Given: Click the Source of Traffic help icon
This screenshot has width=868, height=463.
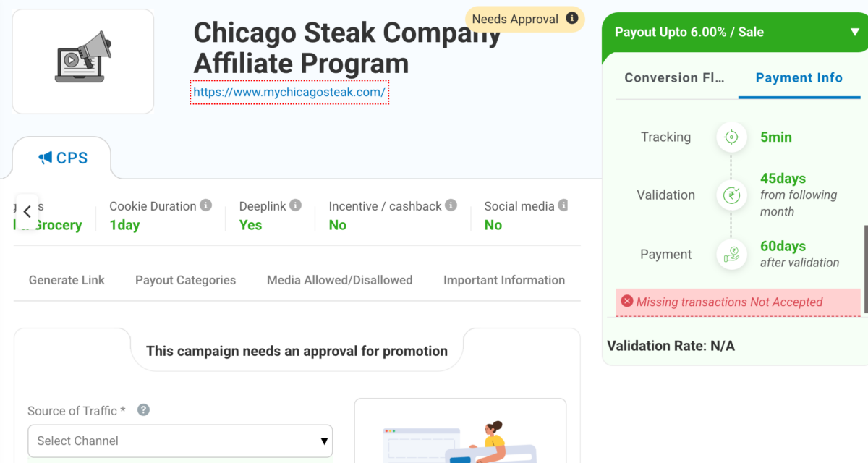Looking at the screenshot, I should pyautogui.click(x=143, y=410).
